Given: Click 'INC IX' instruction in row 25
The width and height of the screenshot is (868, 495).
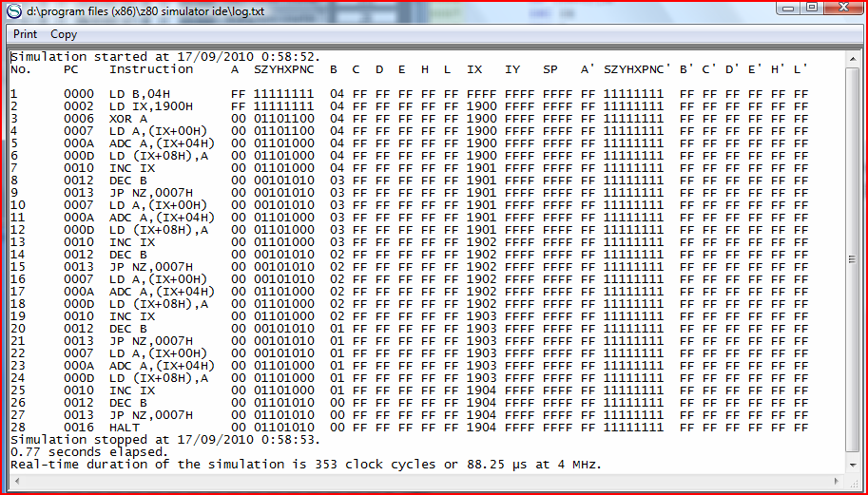Looking at the screenshot, I should tap(132, 390).
